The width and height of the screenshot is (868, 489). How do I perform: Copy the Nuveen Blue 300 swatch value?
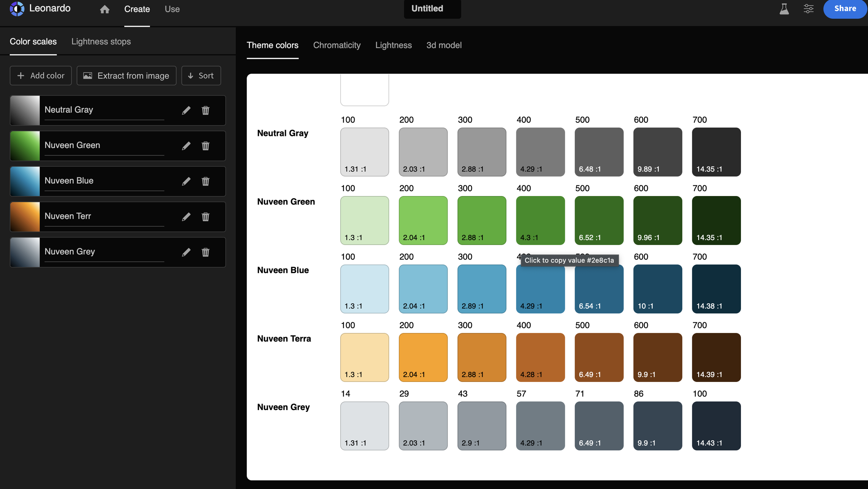tap(482, 289)
